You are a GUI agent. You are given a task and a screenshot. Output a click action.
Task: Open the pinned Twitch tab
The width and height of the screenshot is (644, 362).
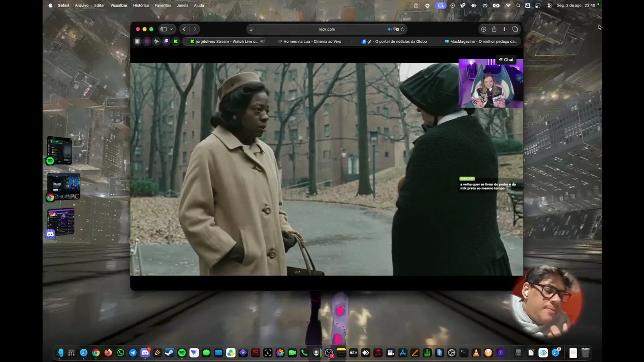point(166,41)
